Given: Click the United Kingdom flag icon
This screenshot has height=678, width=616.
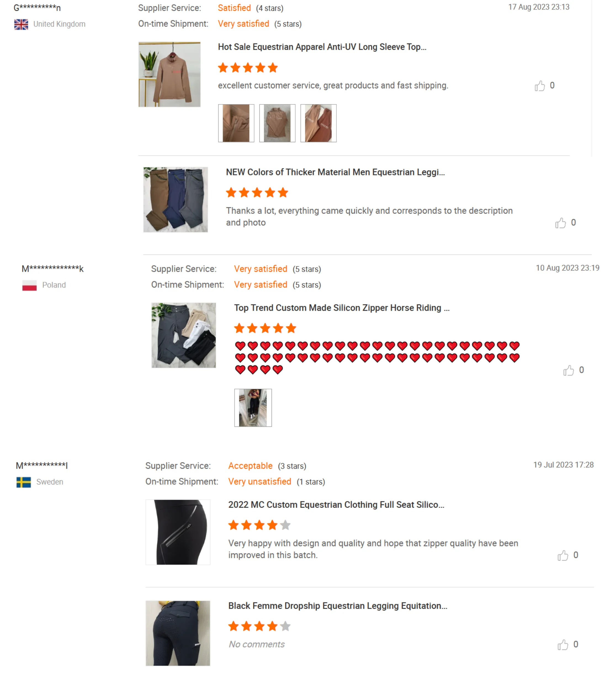Looking at the screenshot, I should click(21, 24).
